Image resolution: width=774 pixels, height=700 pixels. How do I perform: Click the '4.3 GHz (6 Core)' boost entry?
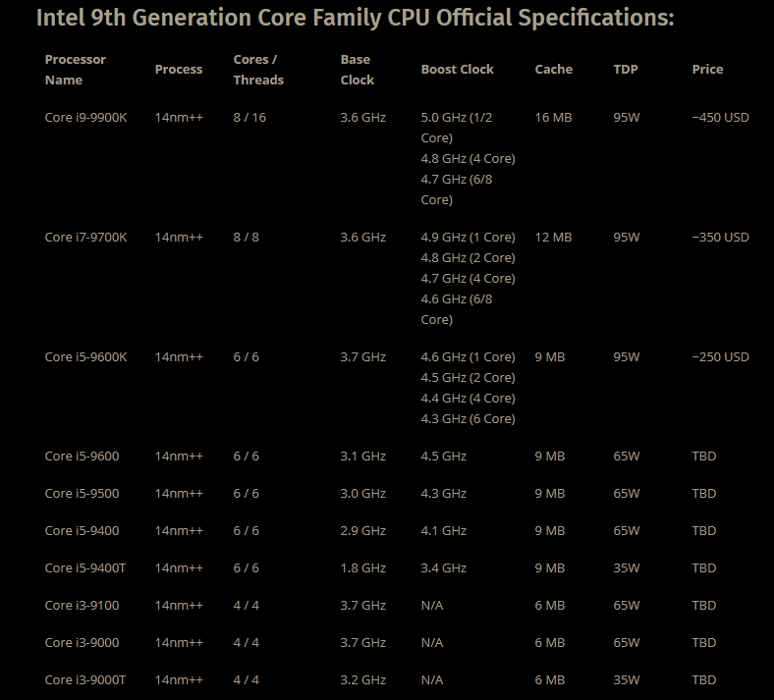pos(468,419)
